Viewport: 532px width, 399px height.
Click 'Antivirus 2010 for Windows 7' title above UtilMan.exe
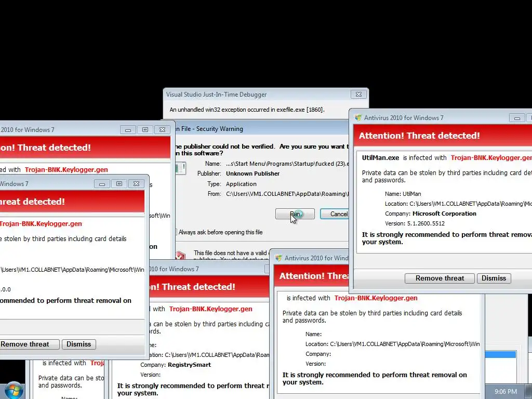tap(404, 118)
